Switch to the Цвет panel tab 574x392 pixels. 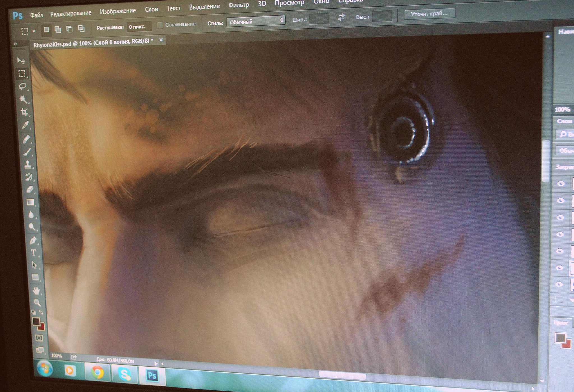(561, 323)
